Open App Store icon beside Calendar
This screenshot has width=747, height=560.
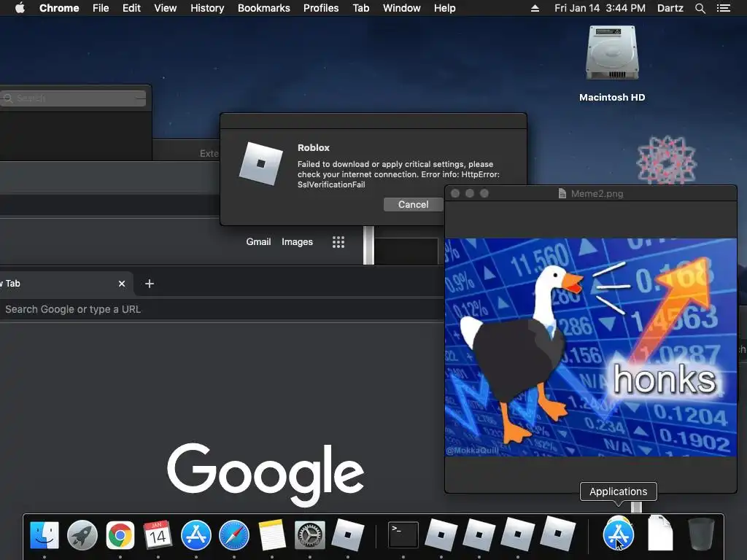tap(196, 534)
